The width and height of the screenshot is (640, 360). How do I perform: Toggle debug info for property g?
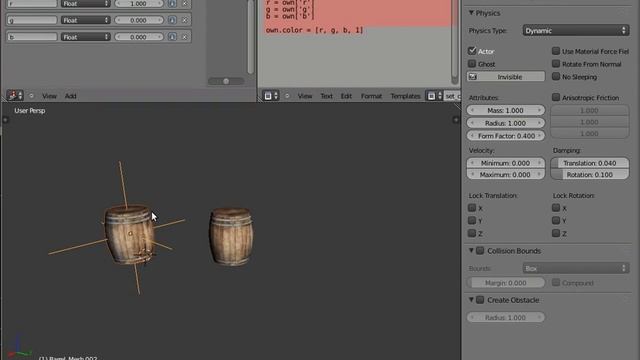172,20
